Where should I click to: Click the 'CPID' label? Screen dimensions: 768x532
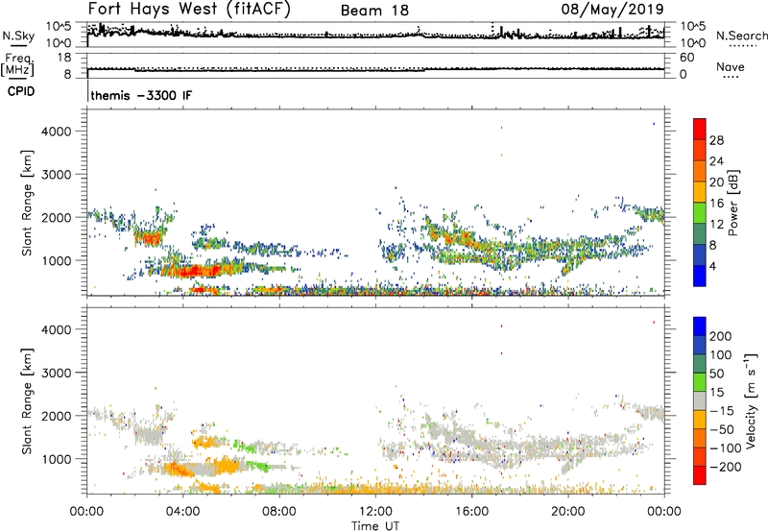pyautogui.click(x=20, y=91)
